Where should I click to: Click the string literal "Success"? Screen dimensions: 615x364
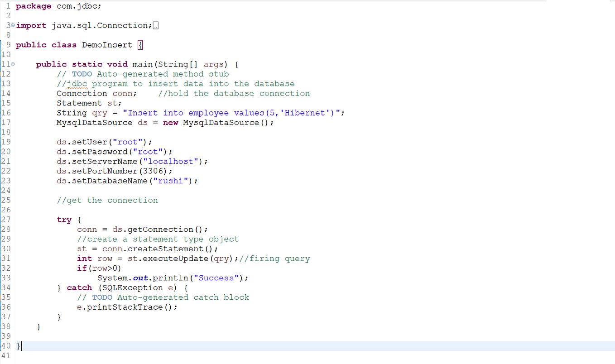(x=216, y=278)
